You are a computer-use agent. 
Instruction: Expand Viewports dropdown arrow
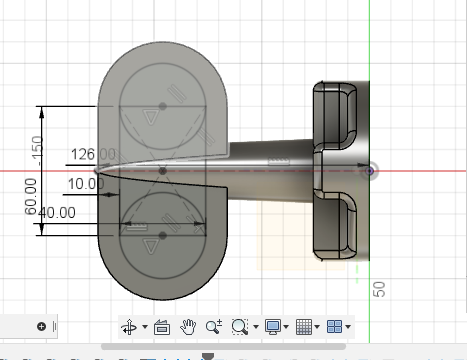(x=348, y=327)
